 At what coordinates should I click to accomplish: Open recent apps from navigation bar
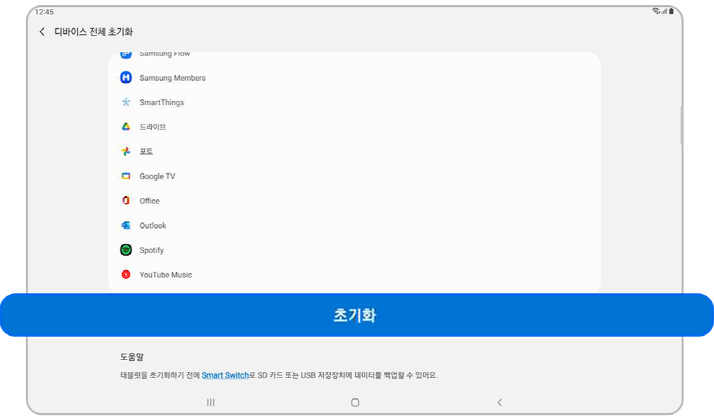(210, 402)
